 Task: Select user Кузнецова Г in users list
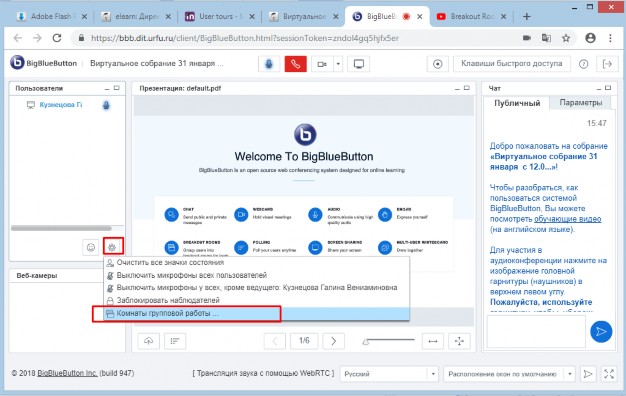click(61, 105)
